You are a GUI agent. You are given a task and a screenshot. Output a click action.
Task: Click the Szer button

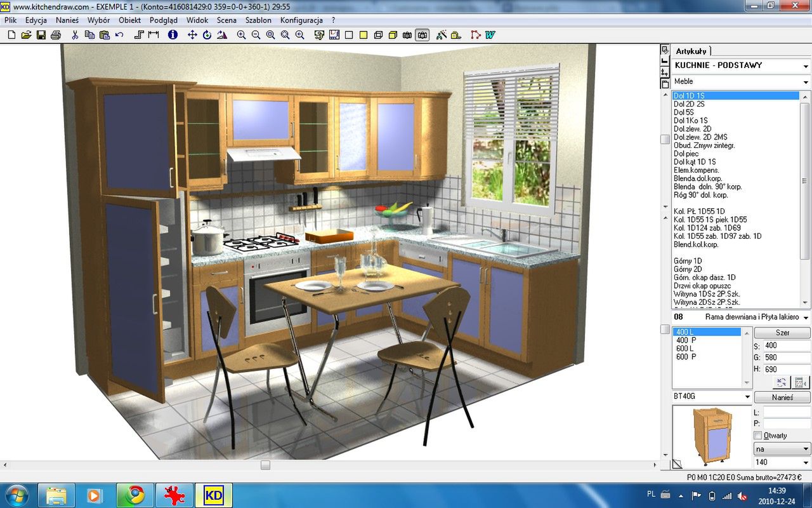click(782, 332)
